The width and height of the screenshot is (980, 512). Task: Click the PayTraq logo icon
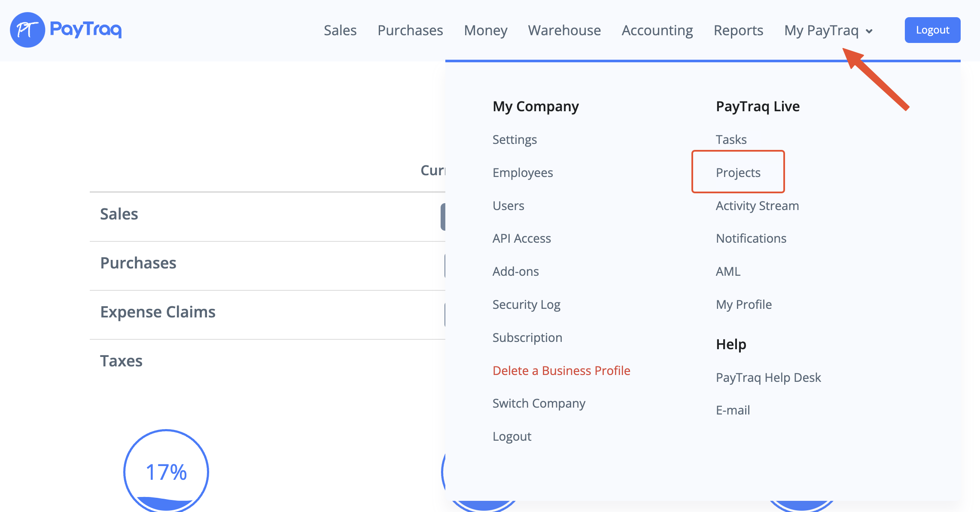click(x=27, y=30)
